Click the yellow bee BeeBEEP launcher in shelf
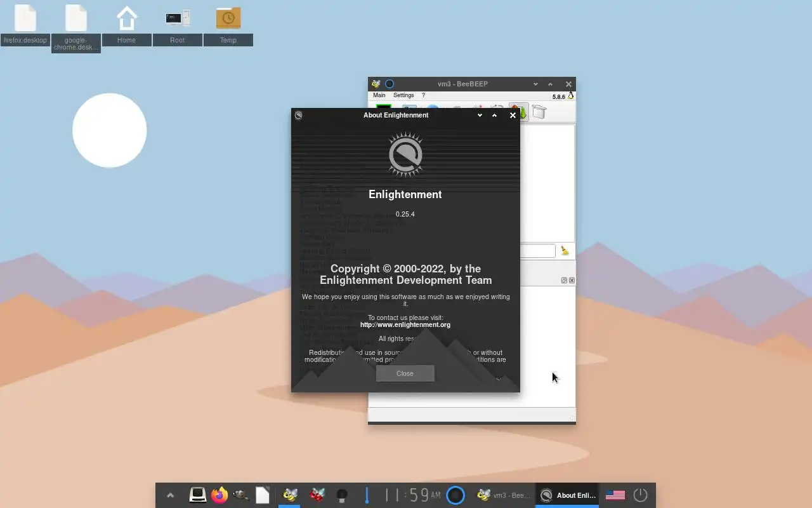This screenshot has height=508, width=812. [x=289, y=495]
